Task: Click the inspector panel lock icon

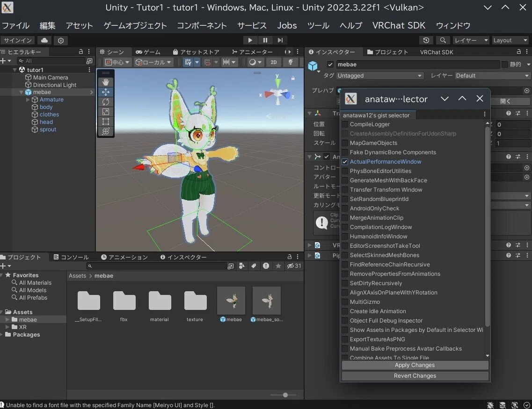Action: (518, 51)
